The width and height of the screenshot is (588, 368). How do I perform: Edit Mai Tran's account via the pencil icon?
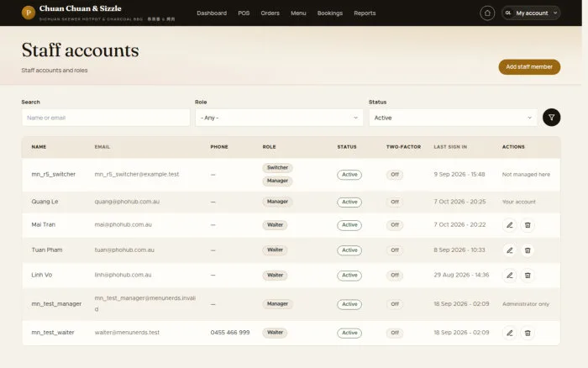tap(510, 225)
